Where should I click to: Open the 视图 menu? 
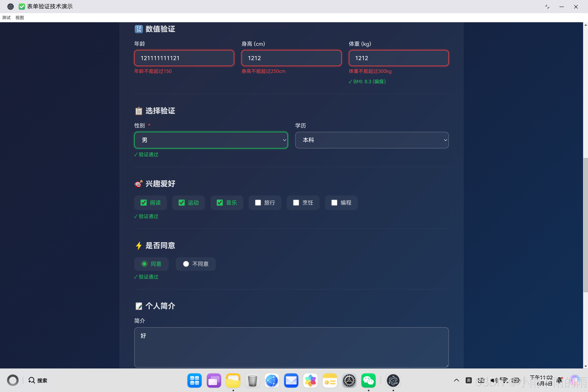pos(19,18)
